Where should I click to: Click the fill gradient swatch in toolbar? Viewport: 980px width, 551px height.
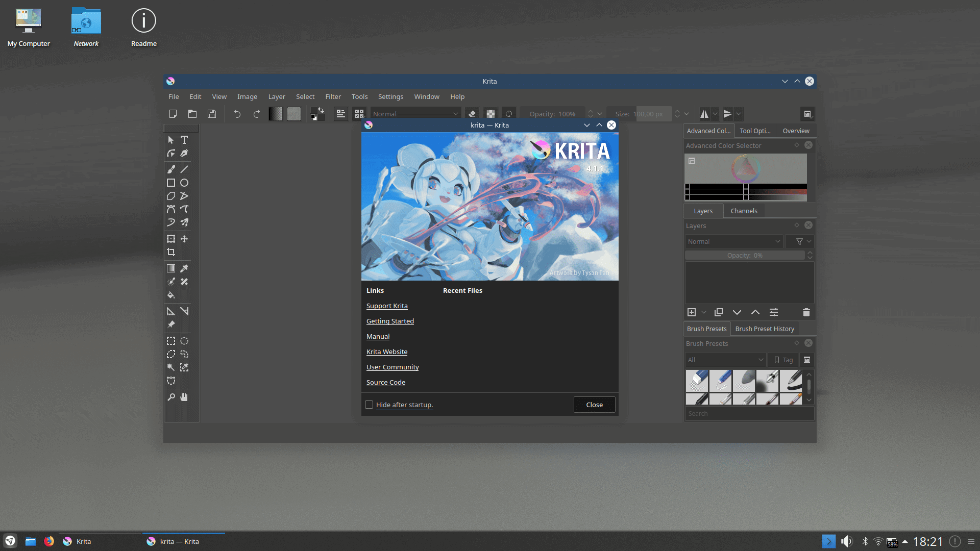click(275, 114)
